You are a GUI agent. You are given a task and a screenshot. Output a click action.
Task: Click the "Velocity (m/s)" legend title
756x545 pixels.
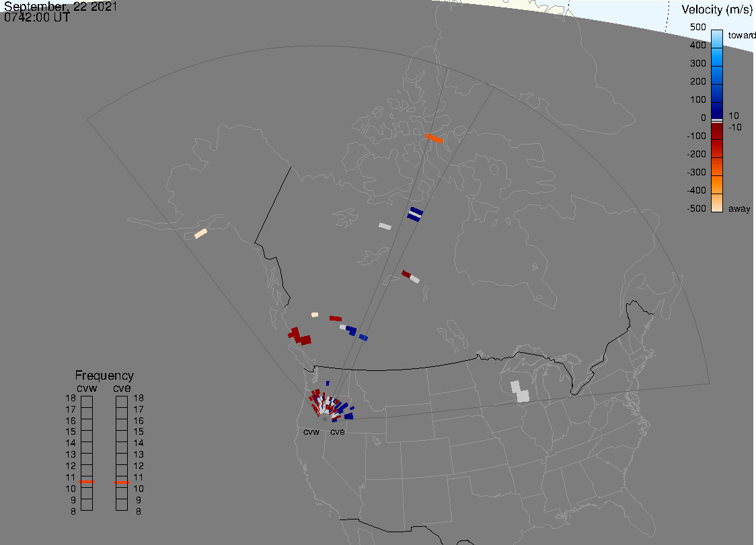[x=717, y=9]
